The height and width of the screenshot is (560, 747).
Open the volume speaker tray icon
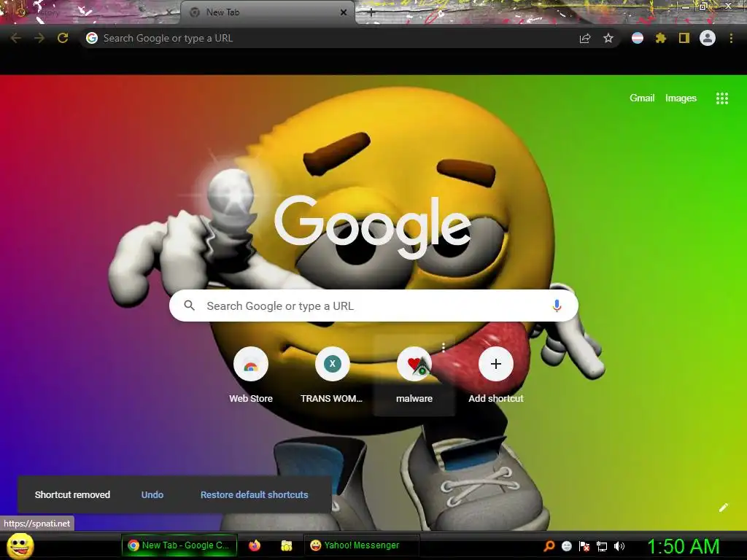coord(619,546)
